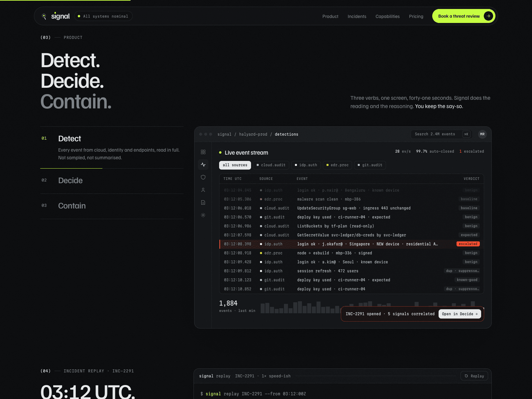This screenshot has width=532, height=399.
Task: Click the All systems nominal status pill
Action: [x=103, y=16]
